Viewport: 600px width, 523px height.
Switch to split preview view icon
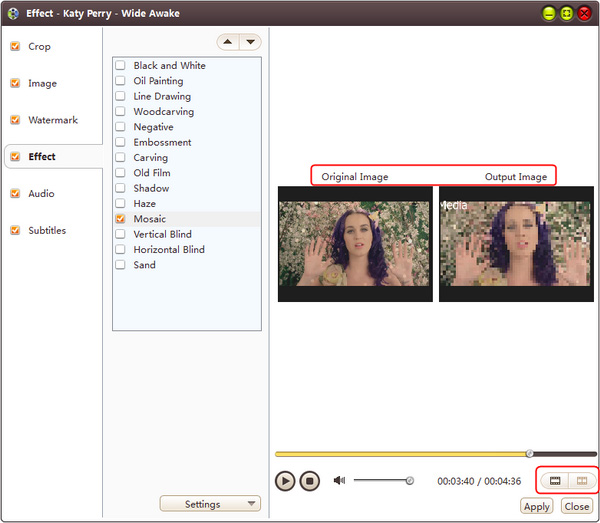581,481
